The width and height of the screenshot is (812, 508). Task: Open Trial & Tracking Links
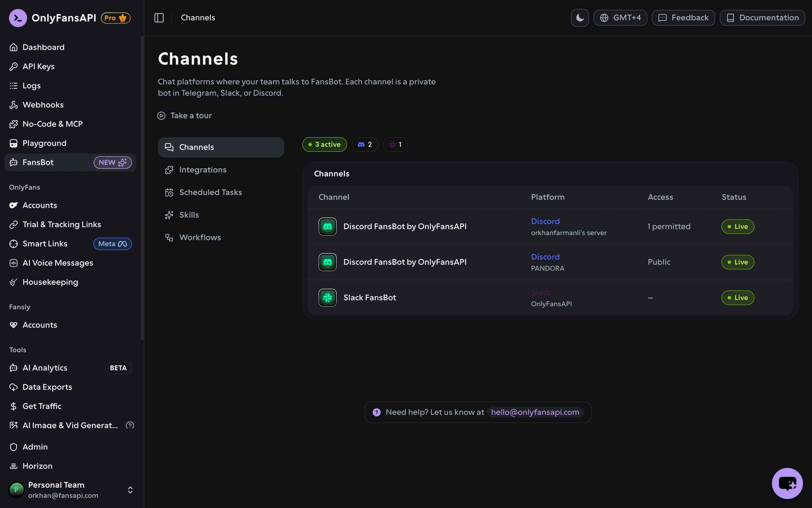70,224
